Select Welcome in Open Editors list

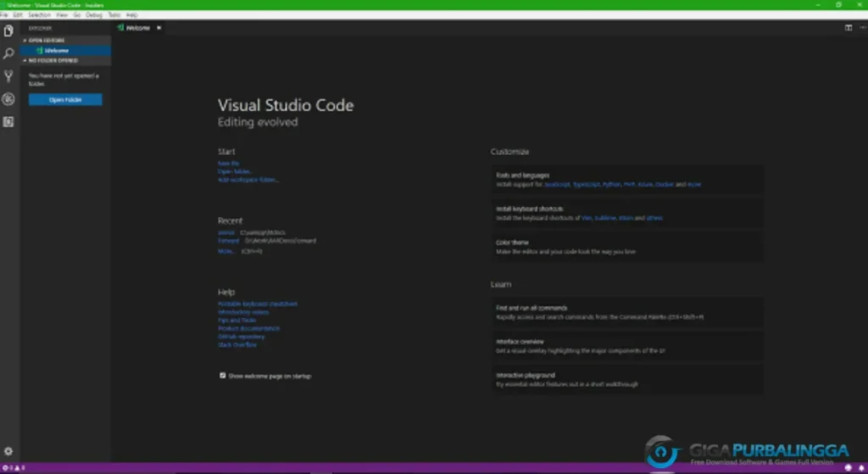(x=65, y=50)
